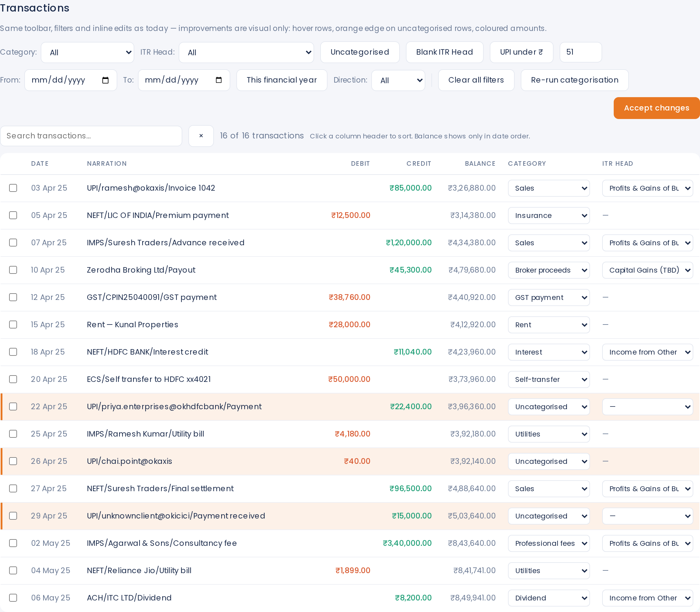This screenshot has height=612, width=700.
Task: Click the UPI under ₹ filter button
Action: 521,52
